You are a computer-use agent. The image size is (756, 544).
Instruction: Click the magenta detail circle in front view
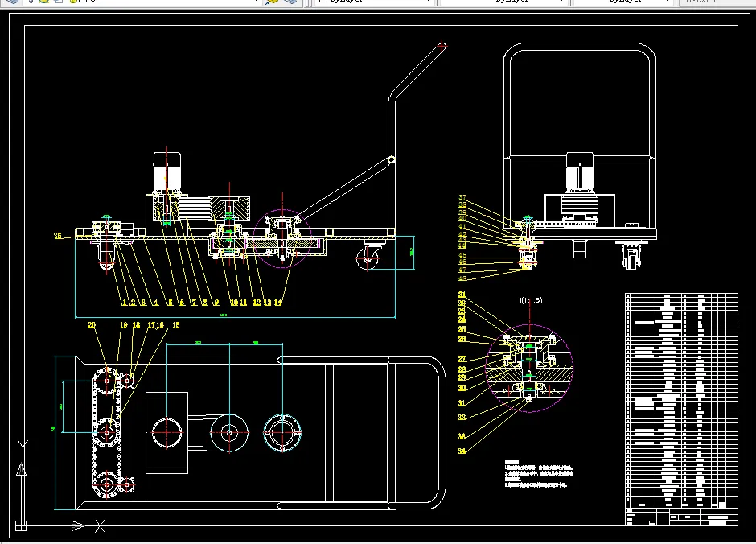[282, 238]
